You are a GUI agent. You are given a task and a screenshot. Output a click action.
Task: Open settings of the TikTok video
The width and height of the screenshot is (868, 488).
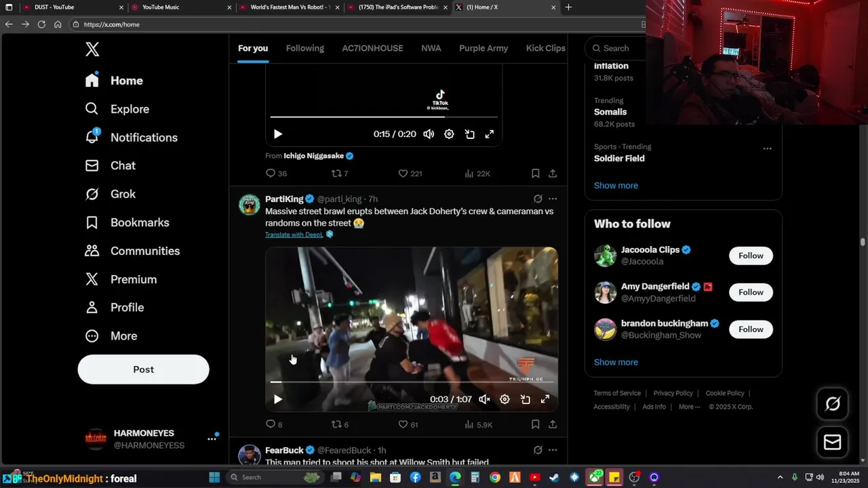tap(449, 134)
